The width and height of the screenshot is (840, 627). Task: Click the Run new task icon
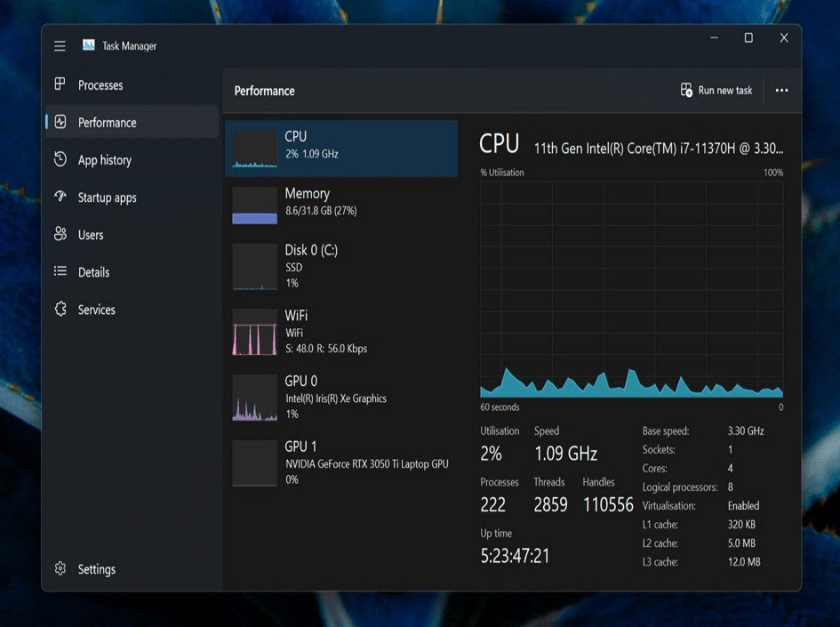pos(686,90)
